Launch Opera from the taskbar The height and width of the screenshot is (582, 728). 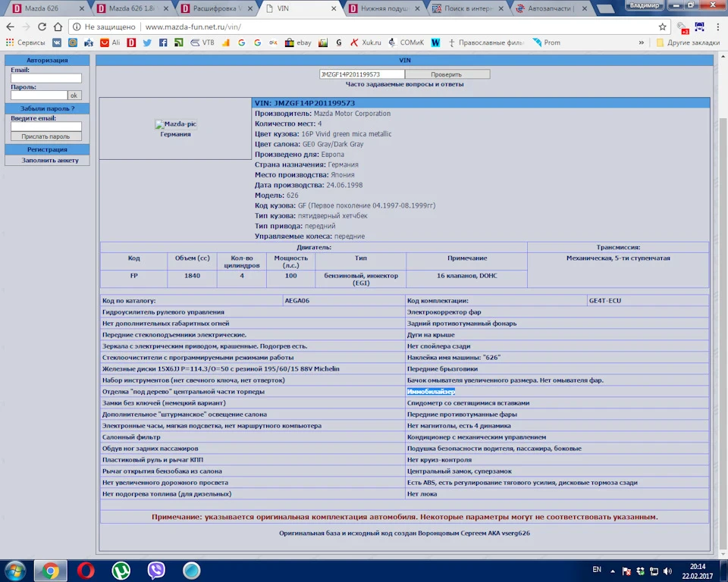(86, 571)
